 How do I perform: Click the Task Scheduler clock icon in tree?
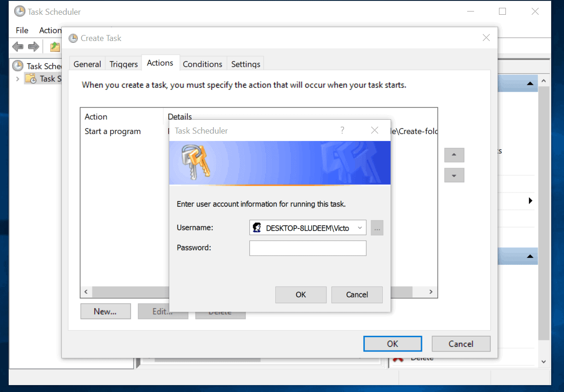tap(18, 66)
